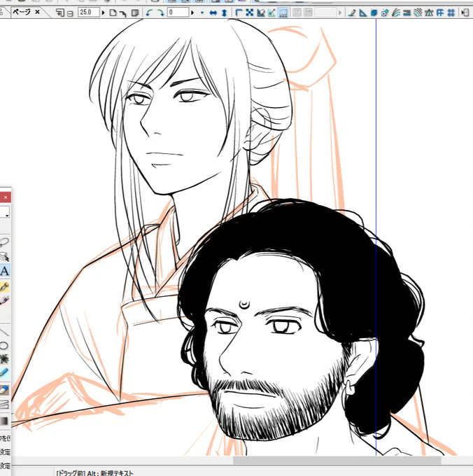Toggle the curved speed lines snap icon
Image resolution: width=473 pixels, height=476 pixels.
pyautogui.click(x=396, y=13)
